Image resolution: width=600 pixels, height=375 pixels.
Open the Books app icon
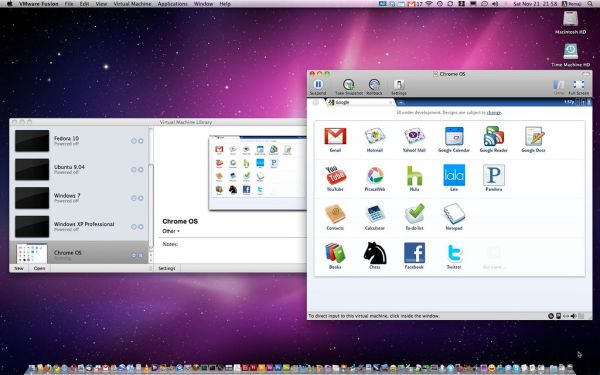(335, 256)
